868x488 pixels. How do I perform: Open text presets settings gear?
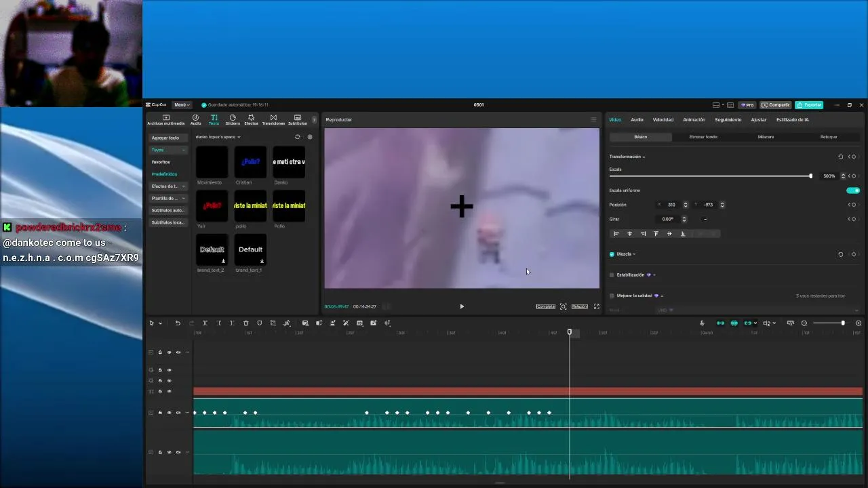click(310, 137)
